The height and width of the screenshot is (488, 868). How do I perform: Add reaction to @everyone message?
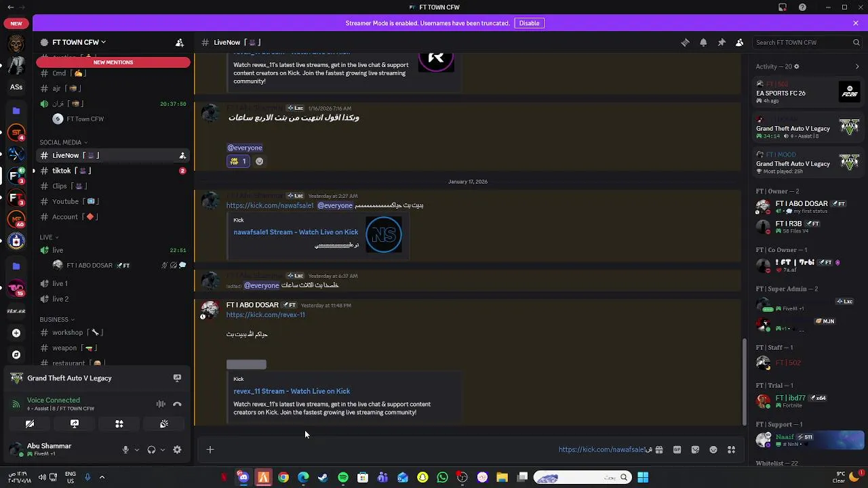pos(259,161)
